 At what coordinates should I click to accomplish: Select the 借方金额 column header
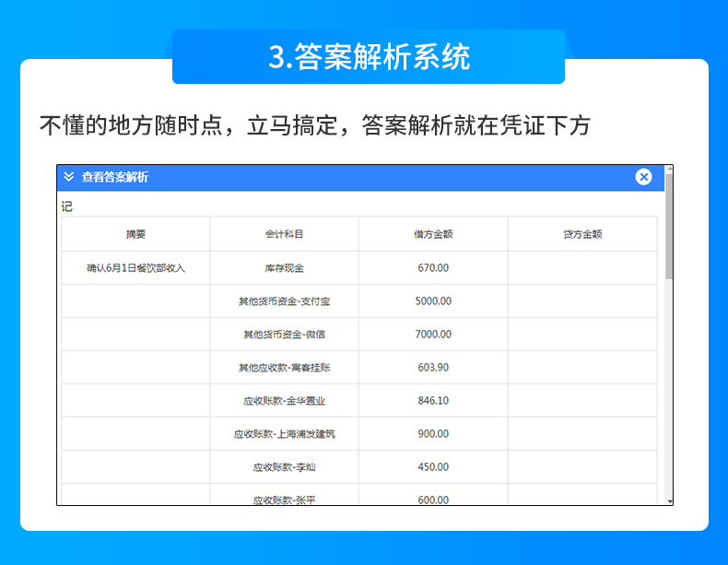pos(432,234)
